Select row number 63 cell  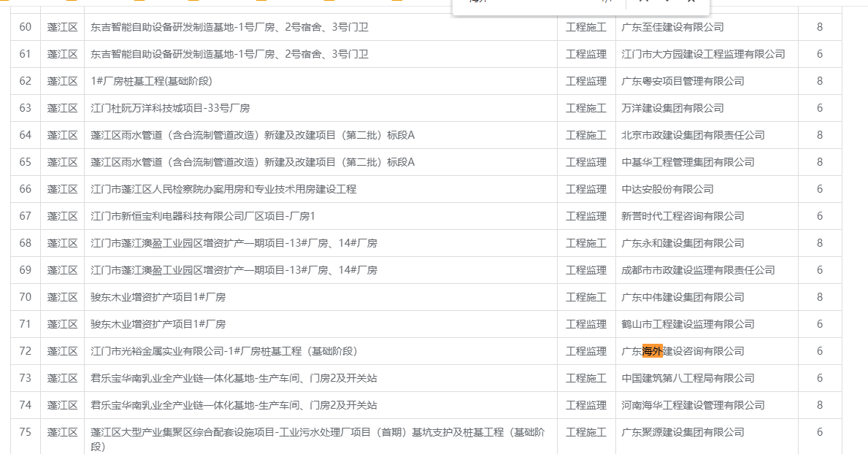point(26,108)
